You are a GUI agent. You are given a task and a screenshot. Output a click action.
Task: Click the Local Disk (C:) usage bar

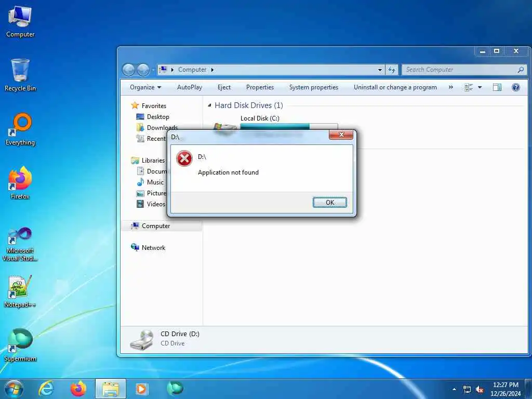[x=289, y=126]
